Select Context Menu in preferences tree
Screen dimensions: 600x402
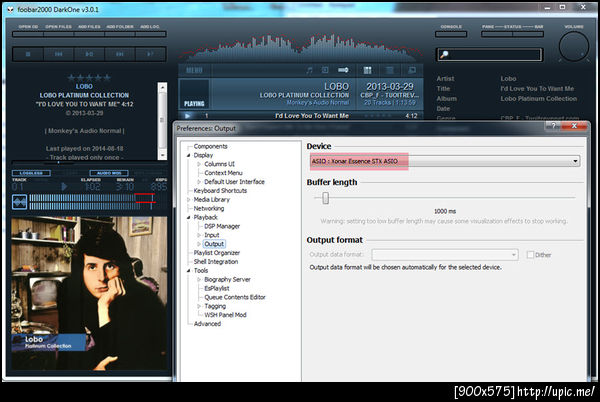[223, 173]
